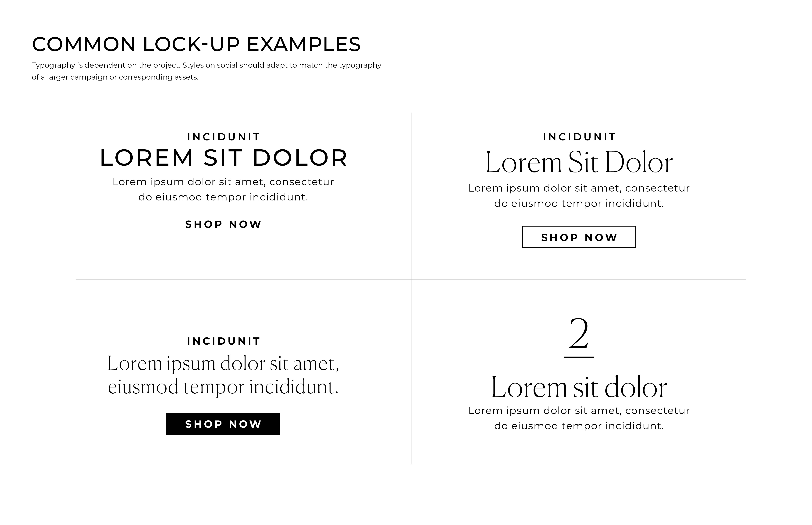Screen dimensions: 812x525
Task: Select the uppercase LOREM SIT DOLOR headline
Action: 224,158
